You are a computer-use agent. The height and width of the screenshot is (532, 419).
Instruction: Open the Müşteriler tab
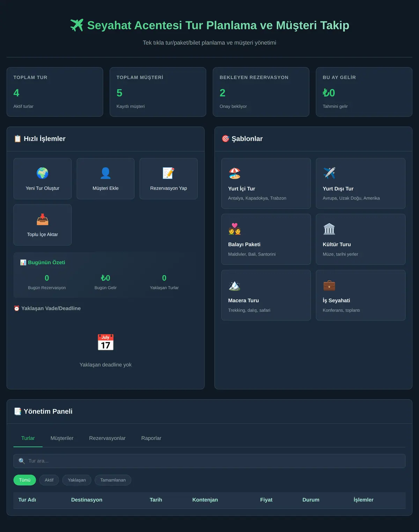click(62, 438)
